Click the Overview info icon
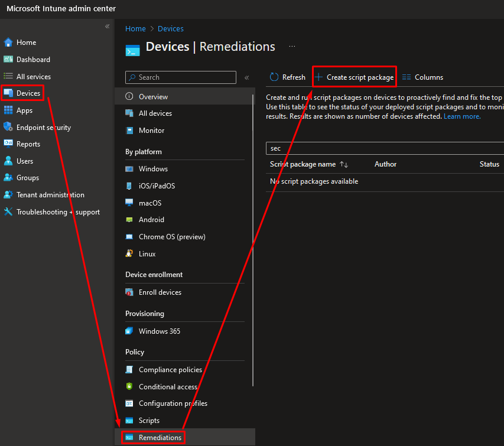 129,96
